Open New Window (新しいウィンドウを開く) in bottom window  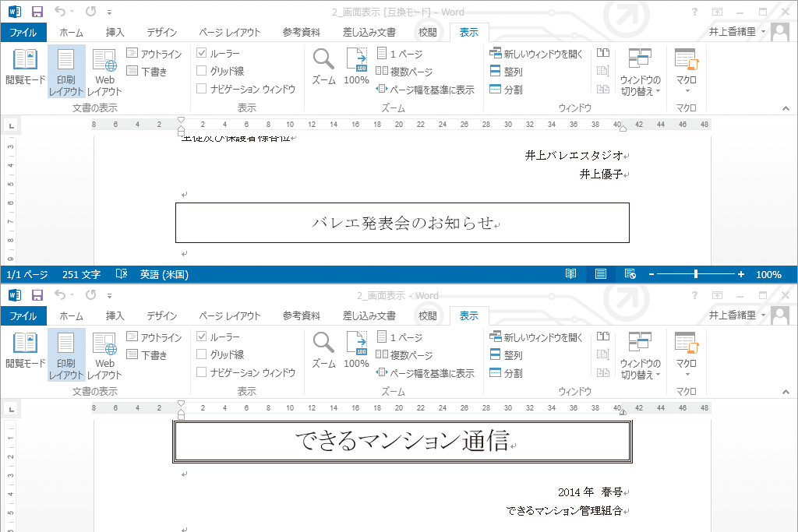point(536,337)
